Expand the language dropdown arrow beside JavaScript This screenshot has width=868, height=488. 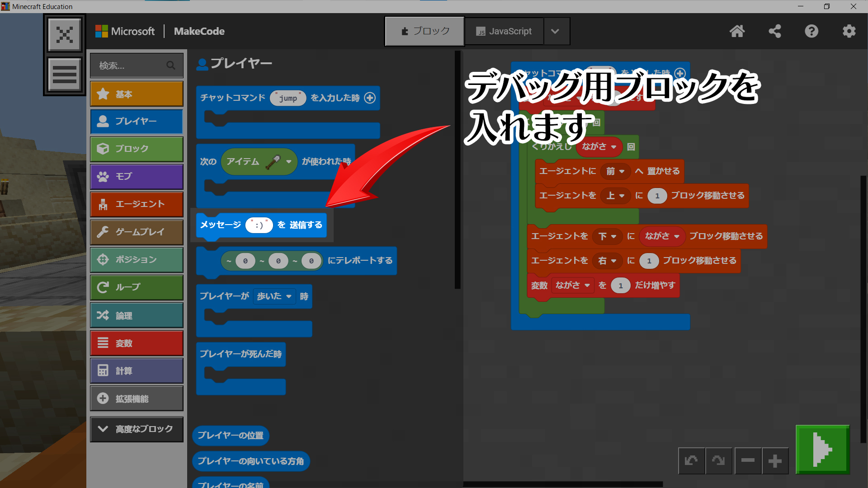tap(556, 31)
